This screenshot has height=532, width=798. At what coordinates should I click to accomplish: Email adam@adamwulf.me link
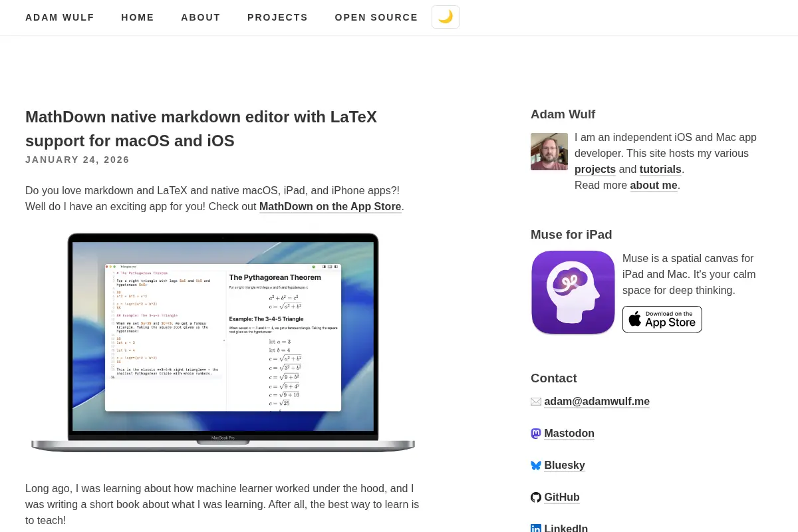(x=597, y=401)
